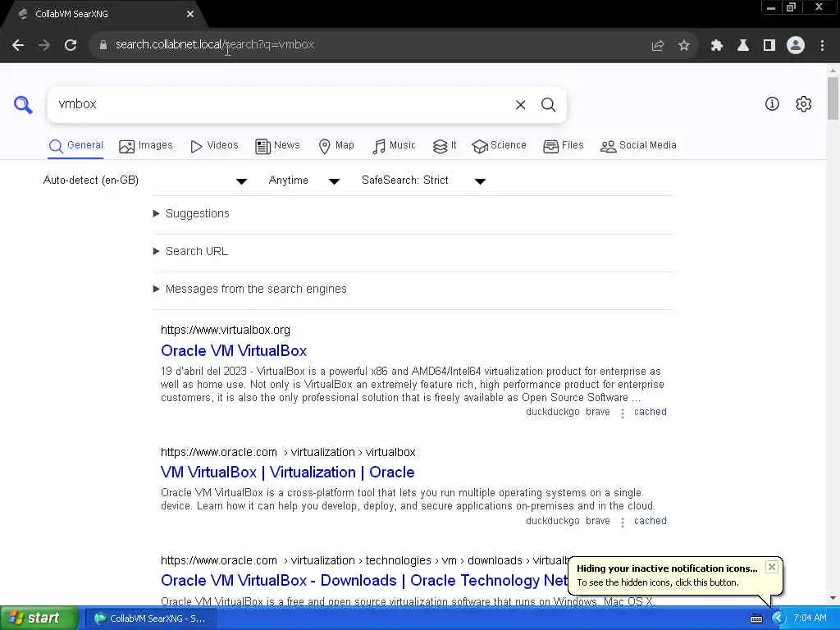840x630 pixels.
Task: Click the browser forward arrow
Action: (x=44, y=45)
